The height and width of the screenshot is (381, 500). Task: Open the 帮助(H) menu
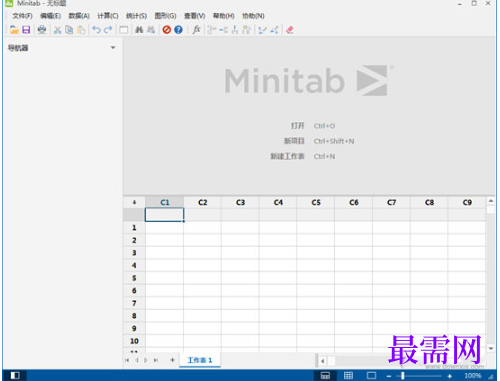pos(224,16)
